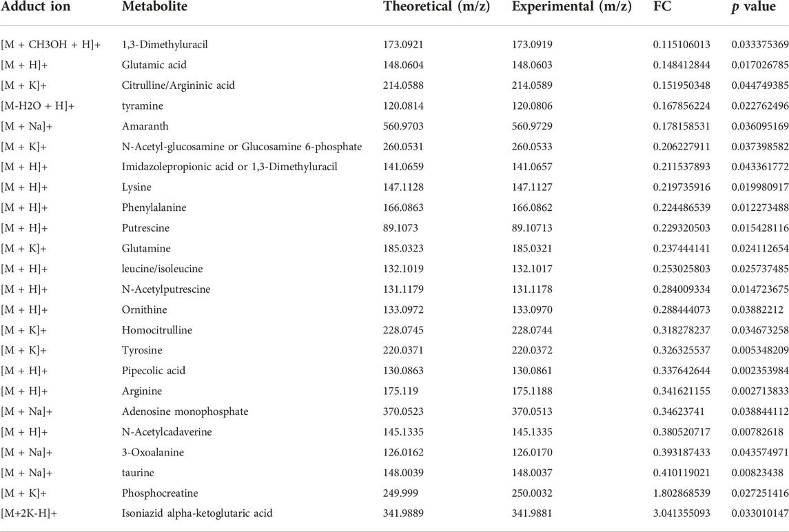Click the Amaranth metabolite entry
This screenshot has height=532, width=789.
point(145,126)
